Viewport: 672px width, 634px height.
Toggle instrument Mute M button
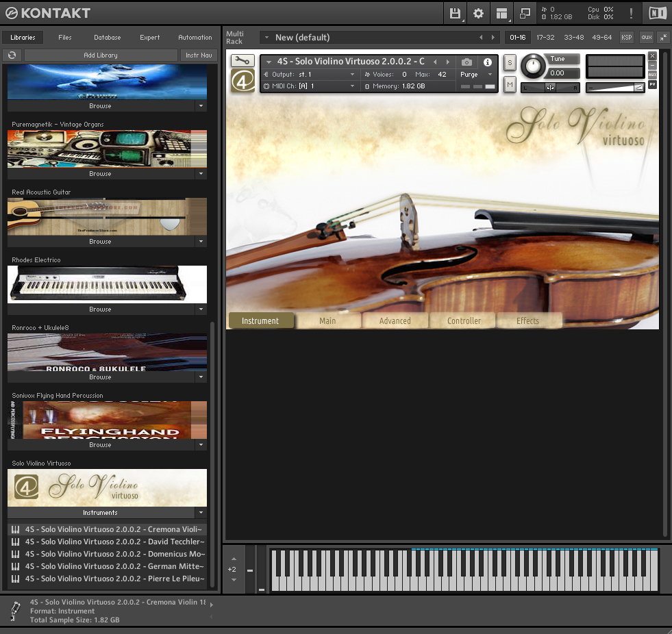[510, 85]
